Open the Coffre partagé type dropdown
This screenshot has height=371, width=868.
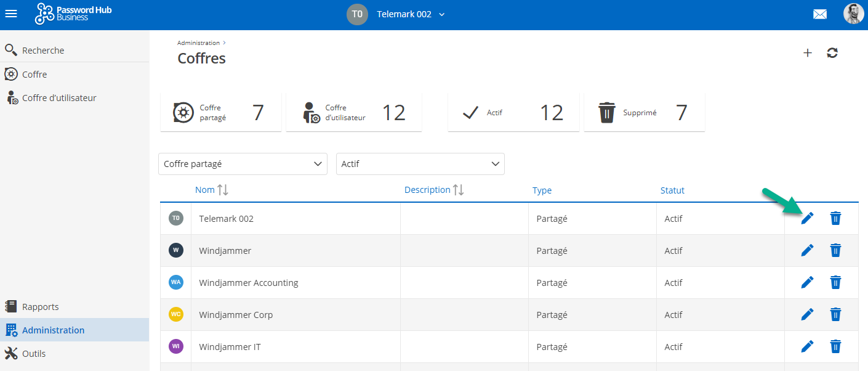click(x=243, y=164)
